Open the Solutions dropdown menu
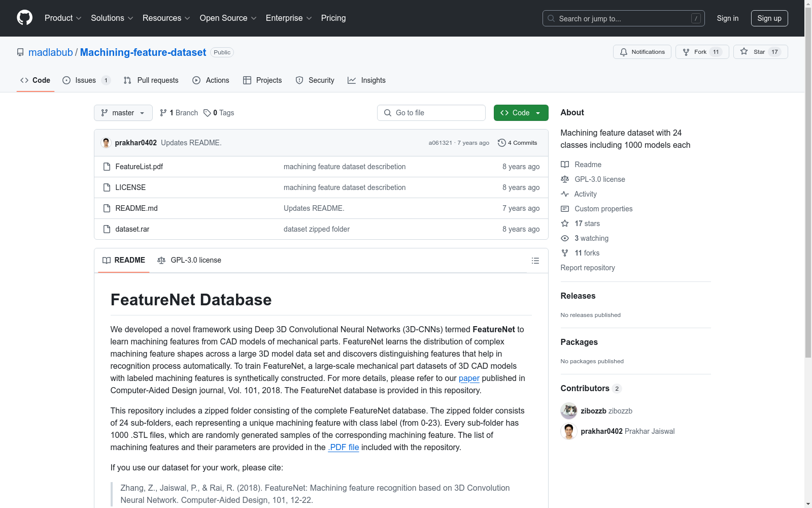The image size is (812, 508). [x=112, y=18]
